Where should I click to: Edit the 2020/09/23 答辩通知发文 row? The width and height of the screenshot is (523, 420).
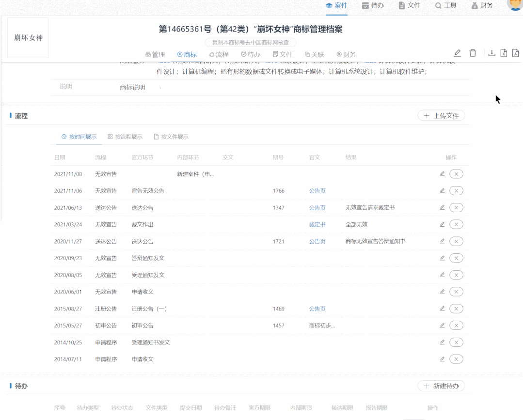click(x=442, y=258)
